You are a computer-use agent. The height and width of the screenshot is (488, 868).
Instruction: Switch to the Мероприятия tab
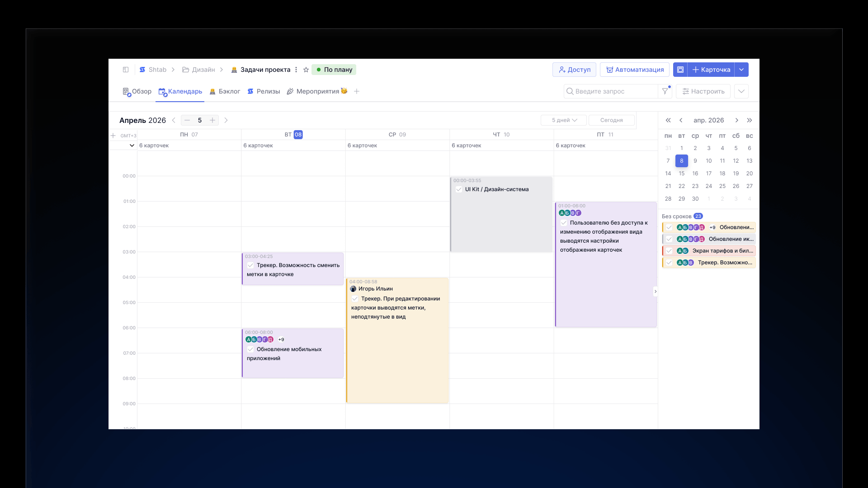[x=317, y=91]
